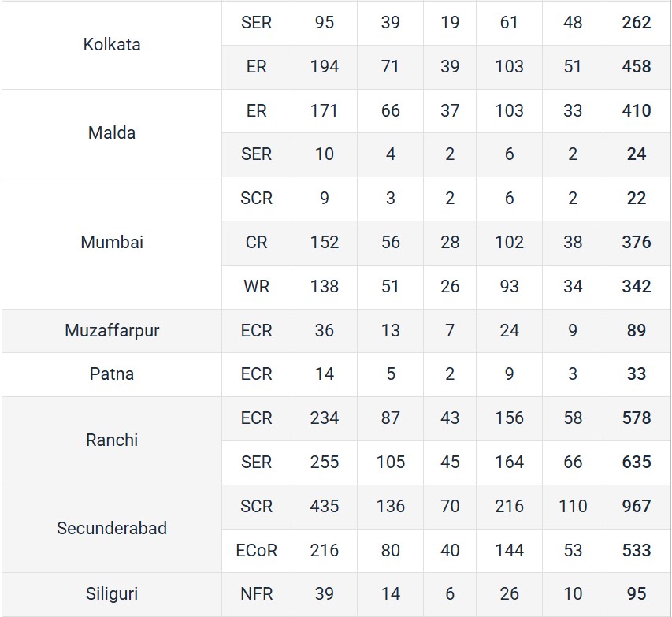The width and height of the screenshot is (672, 617).
Task: Select the Secunderabad city cell
Action: pyautogui.click(x=112, y=528)
